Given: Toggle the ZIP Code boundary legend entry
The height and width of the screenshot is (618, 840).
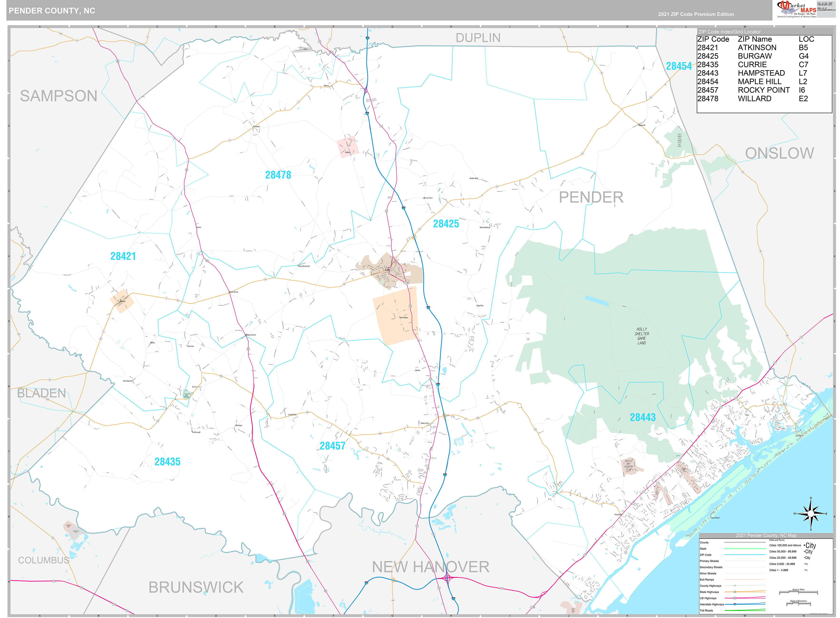Looking at the screenshot, I should point(745,555).
